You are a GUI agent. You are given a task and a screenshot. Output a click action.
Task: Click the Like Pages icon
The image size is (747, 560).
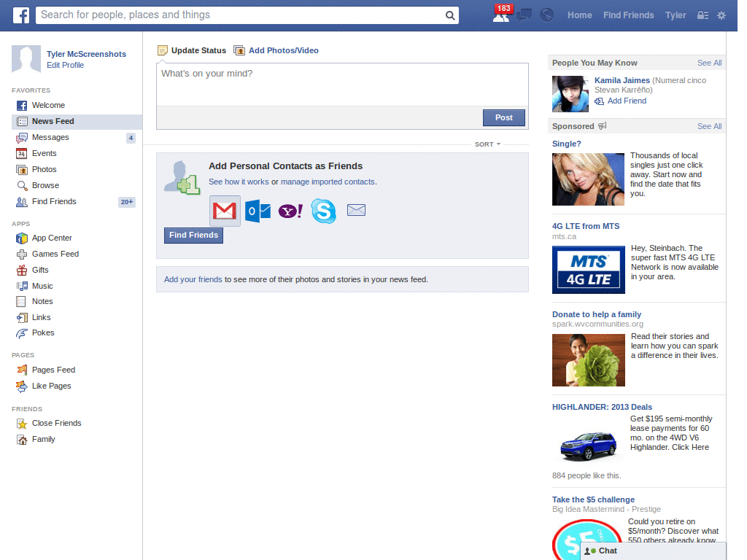(22, 386)
